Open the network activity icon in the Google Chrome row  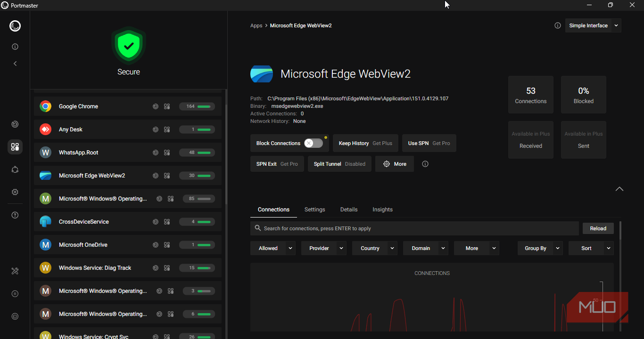pyautogui.click(x=156, y=106)
